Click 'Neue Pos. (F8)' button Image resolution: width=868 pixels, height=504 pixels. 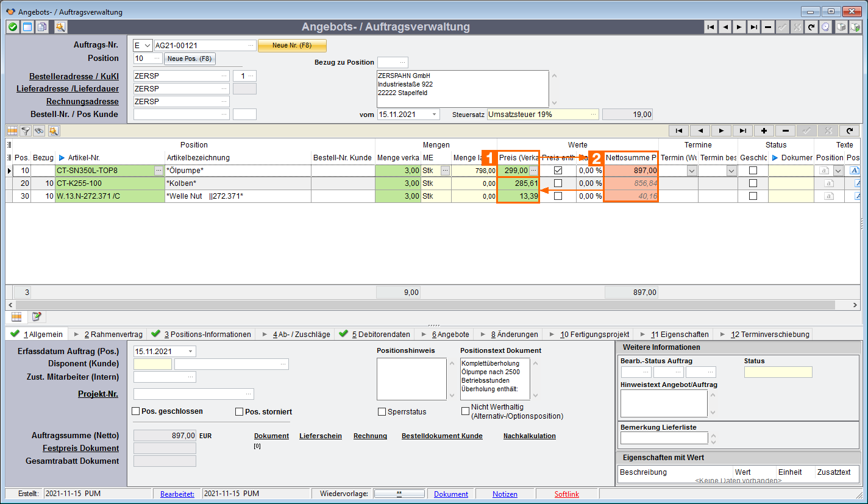pyautogui.click(x=190, y=59)
